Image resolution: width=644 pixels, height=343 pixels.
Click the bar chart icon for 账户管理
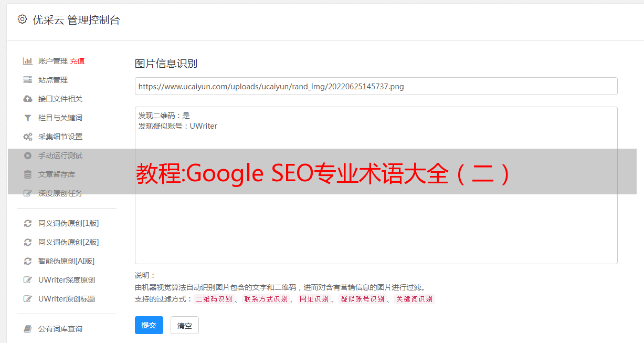28,61
